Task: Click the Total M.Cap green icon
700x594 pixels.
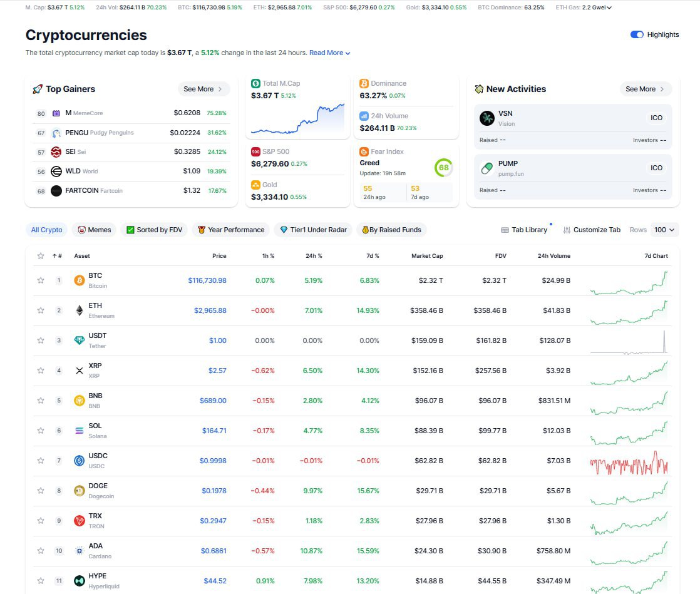Action: 255,83
